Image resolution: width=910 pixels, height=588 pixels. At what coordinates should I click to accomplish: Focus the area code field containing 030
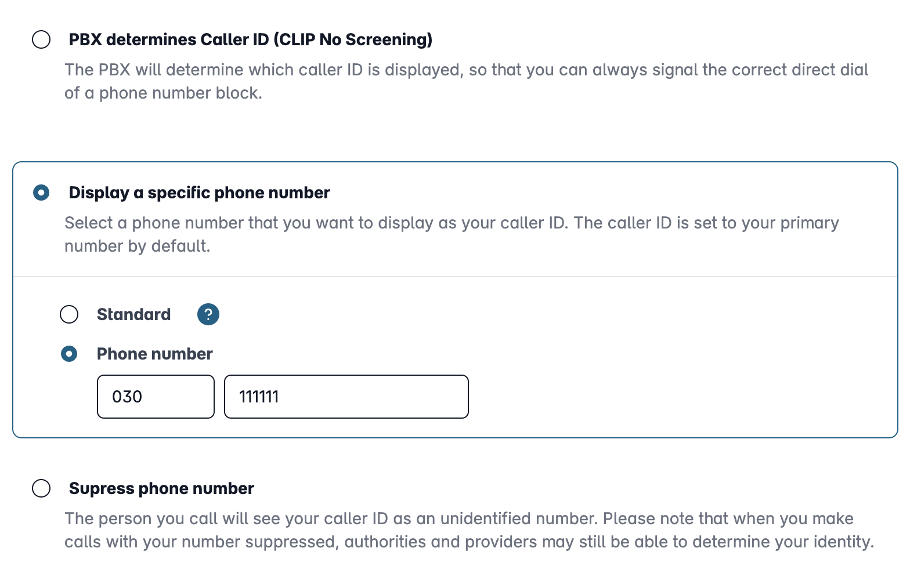[156, 397]
